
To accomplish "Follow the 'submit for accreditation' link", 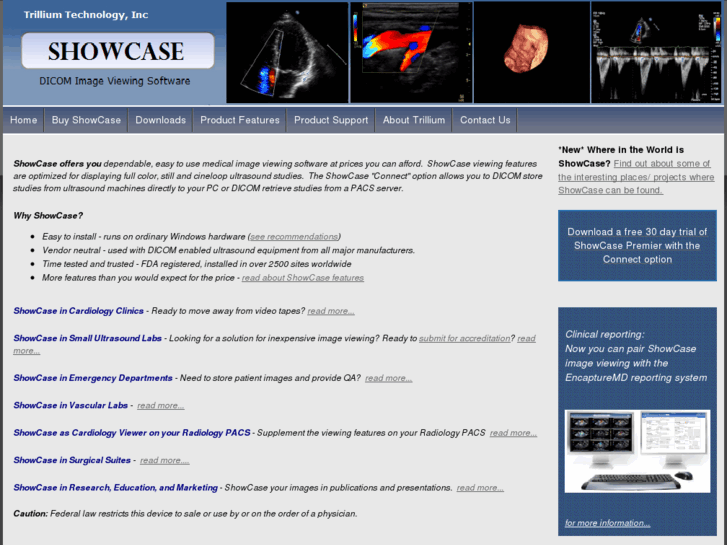I will [x=465, y=338].
